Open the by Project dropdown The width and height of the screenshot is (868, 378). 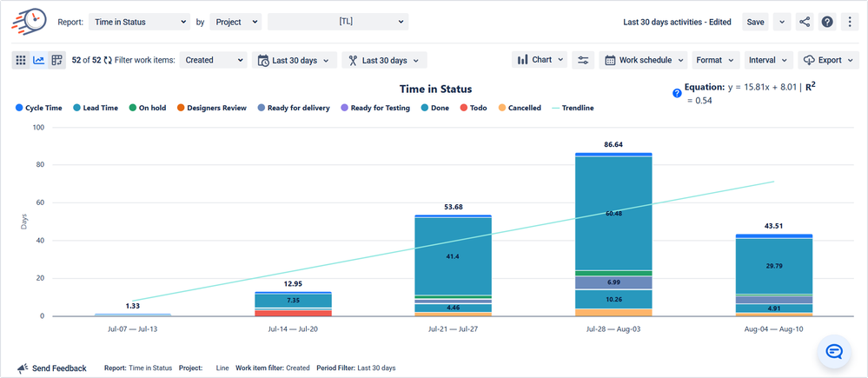click(235, 22)
